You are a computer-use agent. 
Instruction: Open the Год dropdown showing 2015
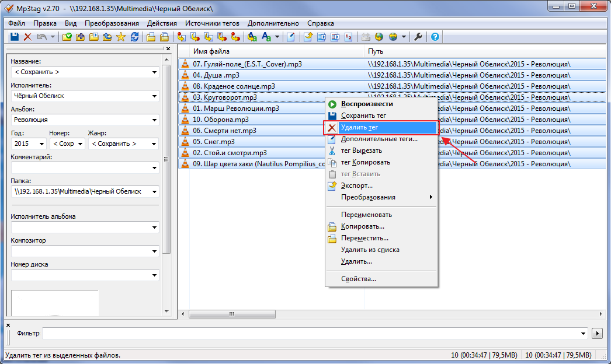coord(41,144)
